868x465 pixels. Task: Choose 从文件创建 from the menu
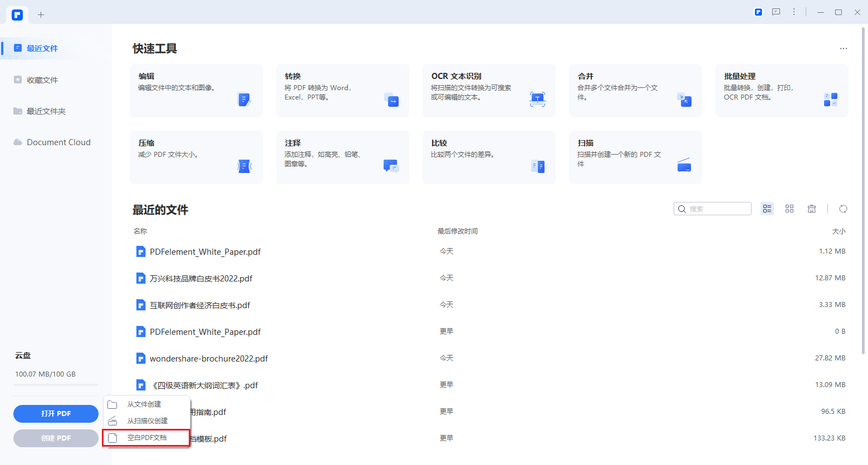tap(147, 404)
